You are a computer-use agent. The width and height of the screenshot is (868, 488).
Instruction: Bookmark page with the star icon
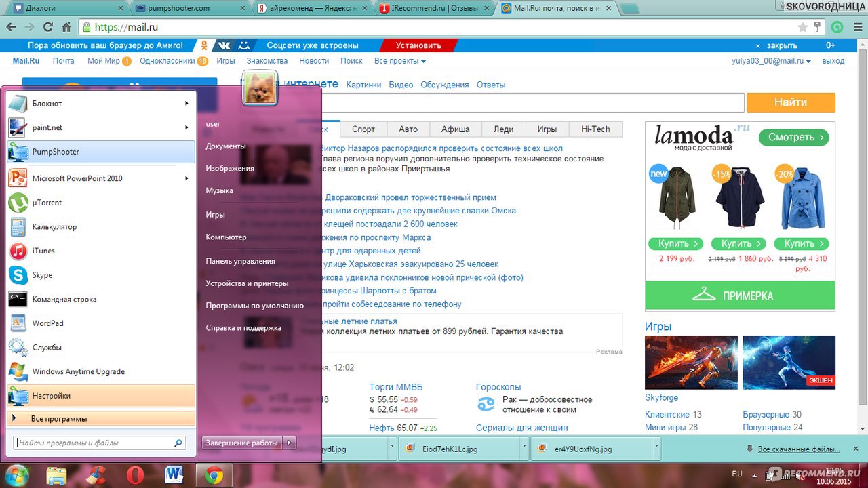point(803,27)
